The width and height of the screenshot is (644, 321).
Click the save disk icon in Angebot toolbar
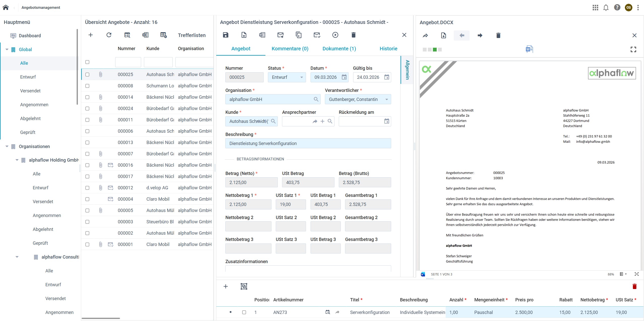point(226,35)
